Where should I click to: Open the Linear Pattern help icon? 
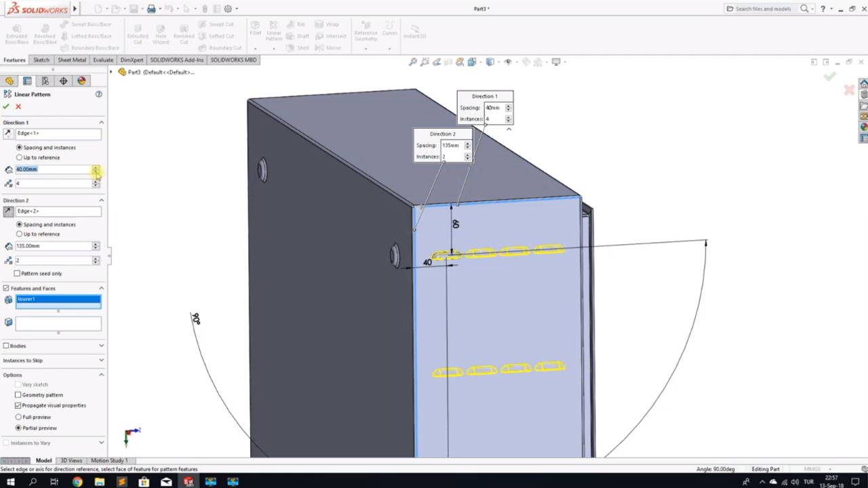[98, 94]
